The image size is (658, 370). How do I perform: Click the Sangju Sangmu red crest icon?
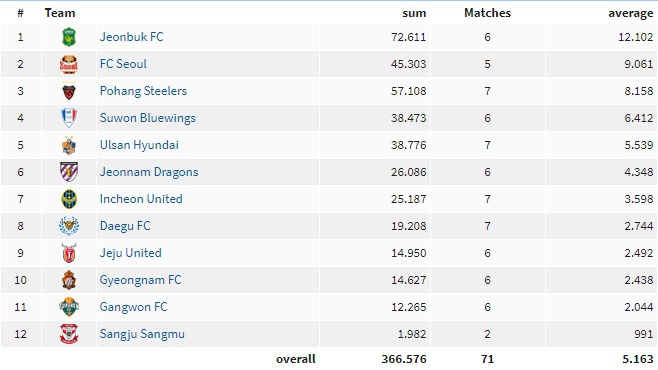coord(69,334)
